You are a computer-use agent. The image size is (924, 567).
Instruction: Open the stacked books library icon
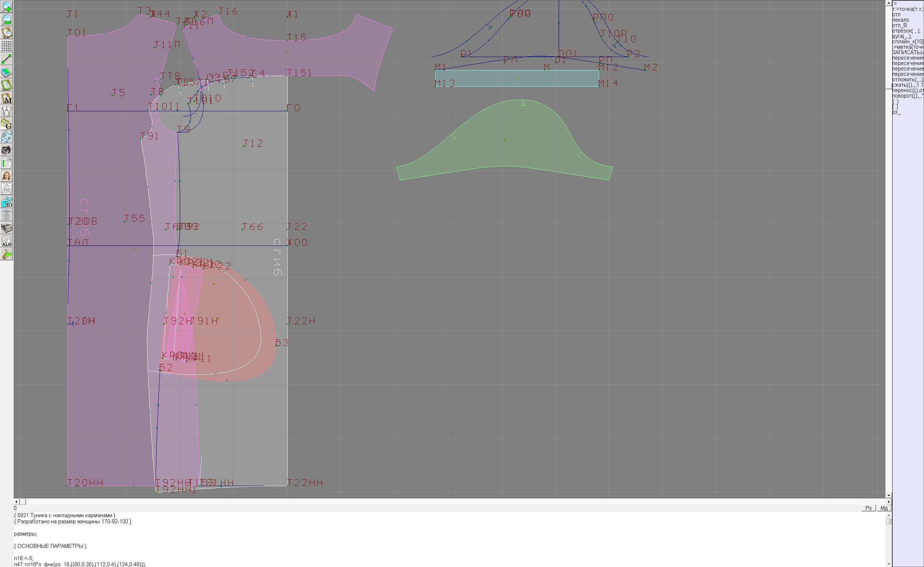(x=6, y=228)
